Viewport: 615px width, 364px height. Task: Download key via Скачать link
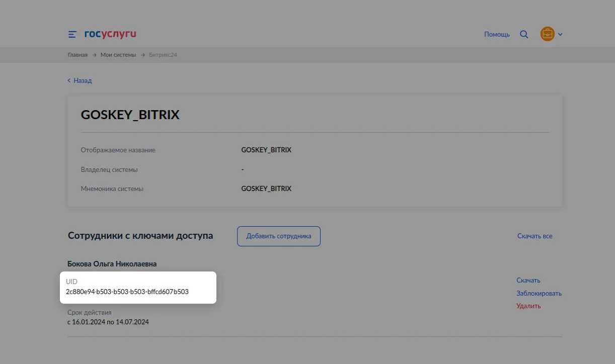528,281
